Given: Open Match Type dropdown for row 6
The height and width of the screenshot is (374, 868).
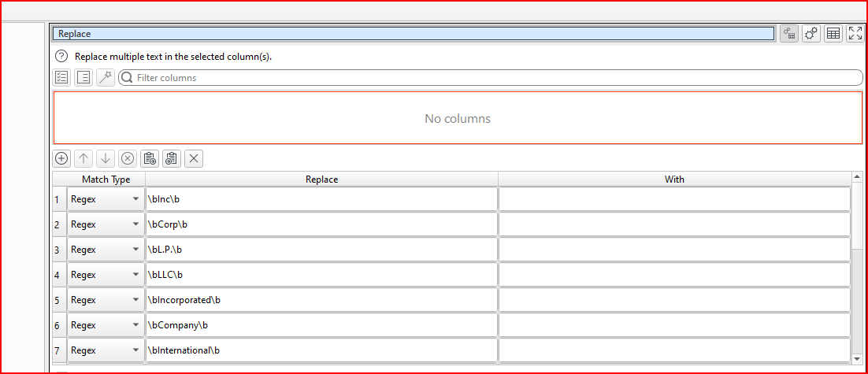Looking at the screenshot, I should (106, 324).
